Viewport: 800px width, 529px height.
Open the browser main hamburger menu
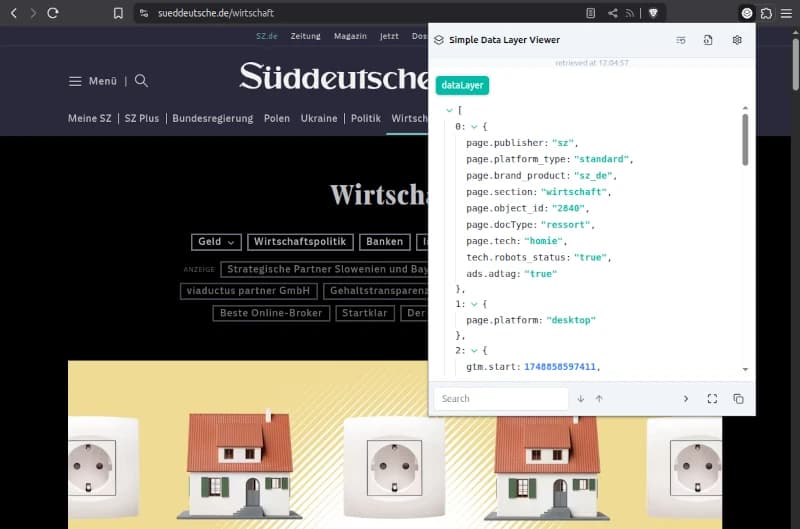(786, 13)
